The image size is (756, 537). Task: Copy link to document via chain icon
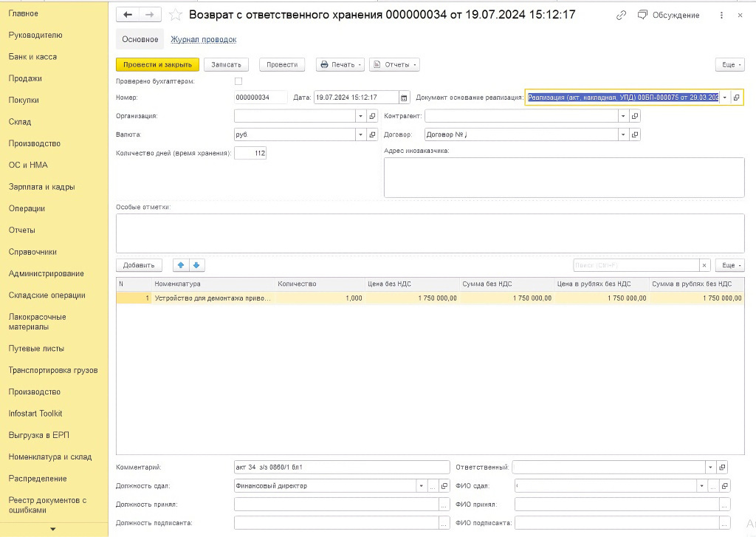(x=621, y=15)
